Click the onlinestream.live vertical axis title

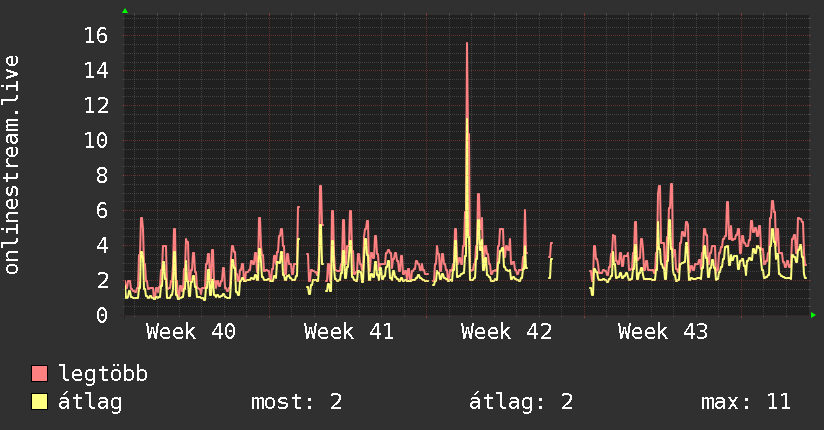coord(11,165)
